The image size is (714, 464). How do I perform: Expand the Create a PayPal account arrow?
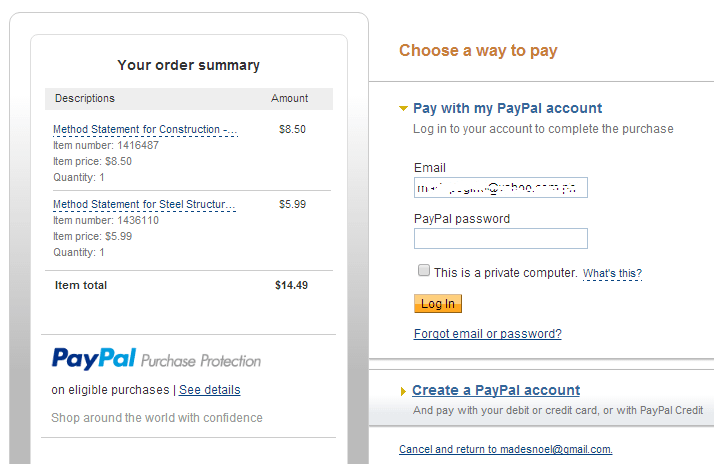click(x=403, y=391)
